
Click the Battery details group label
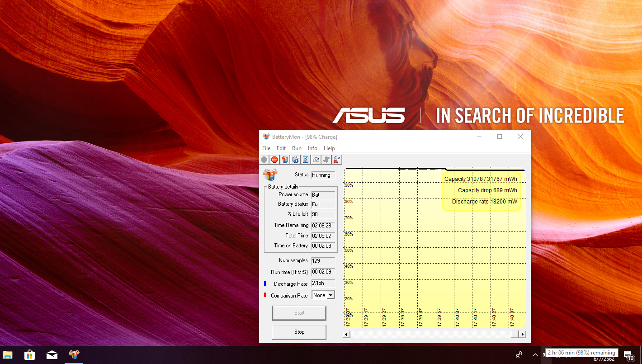pos(283,187)
